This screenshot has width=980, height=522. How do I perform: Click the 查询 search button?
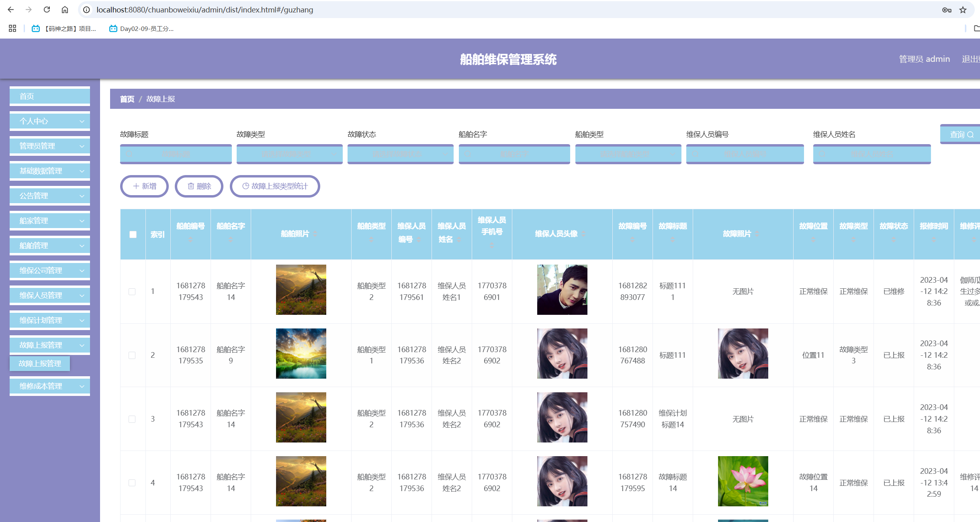point(960,135)
